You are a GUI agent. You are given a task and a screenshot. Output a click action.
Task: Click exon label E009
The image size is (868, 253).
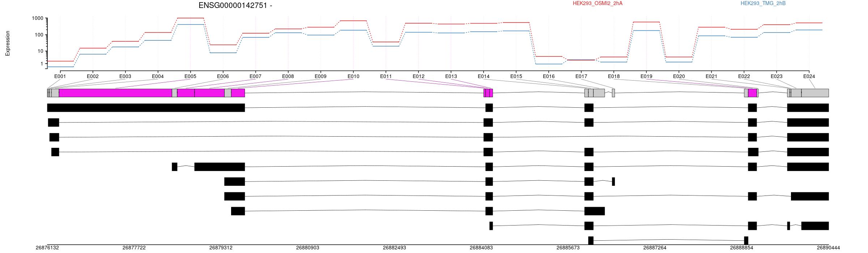[x=320, y=76]
